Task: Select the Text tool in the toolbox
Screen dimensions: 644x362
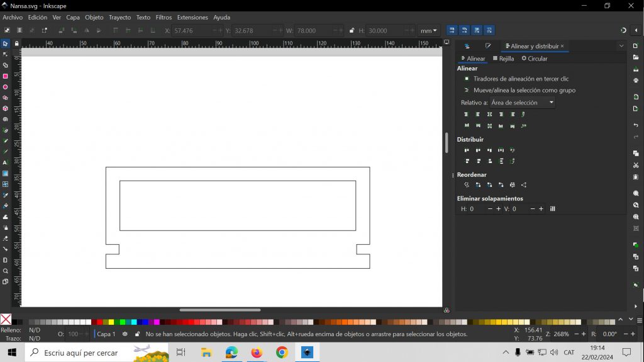Action: point(5,162)
